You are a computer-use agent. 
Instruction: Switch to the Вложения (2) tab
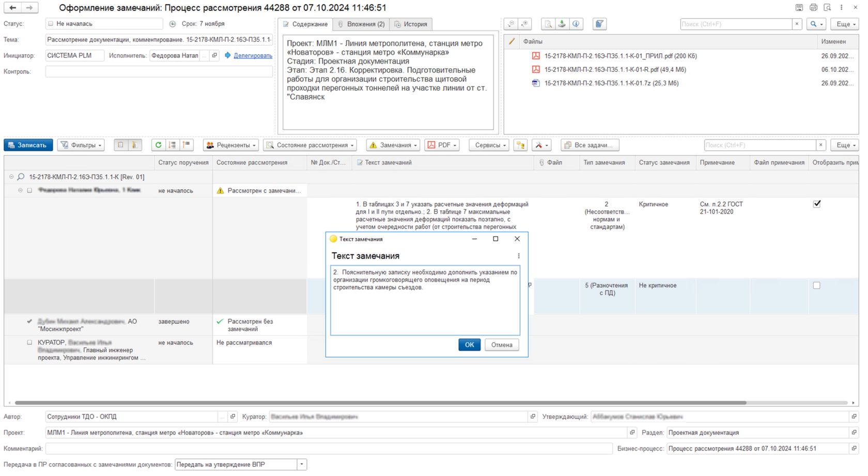click(361, 24)
